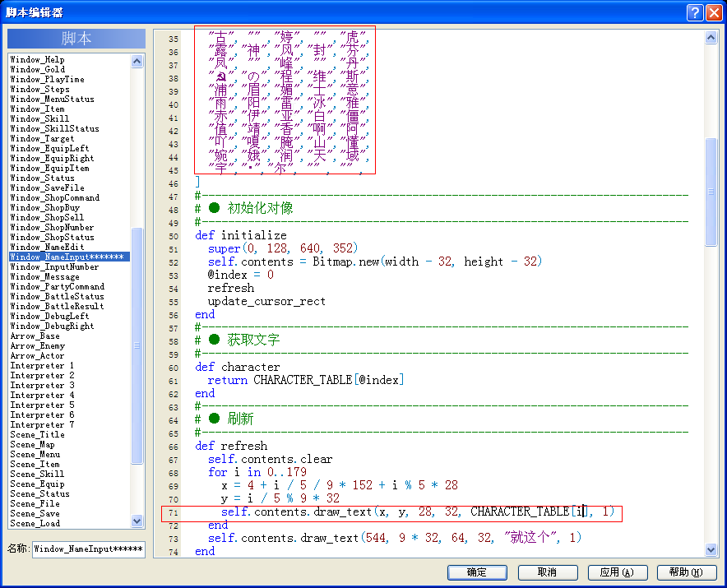The height and width of the screenshot is (588, 727).
Task: Click the script list scroll down arrow
Action: click(137, 521)
